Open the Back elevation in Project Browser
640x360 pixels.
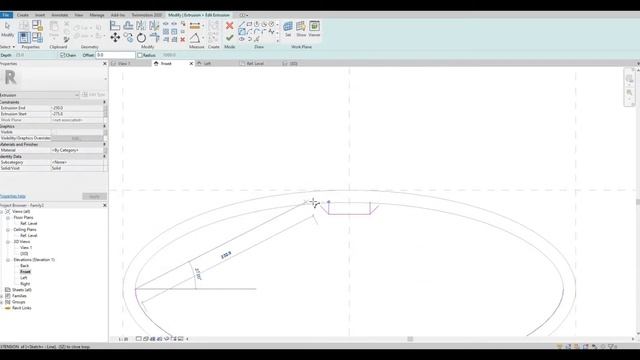24,266
